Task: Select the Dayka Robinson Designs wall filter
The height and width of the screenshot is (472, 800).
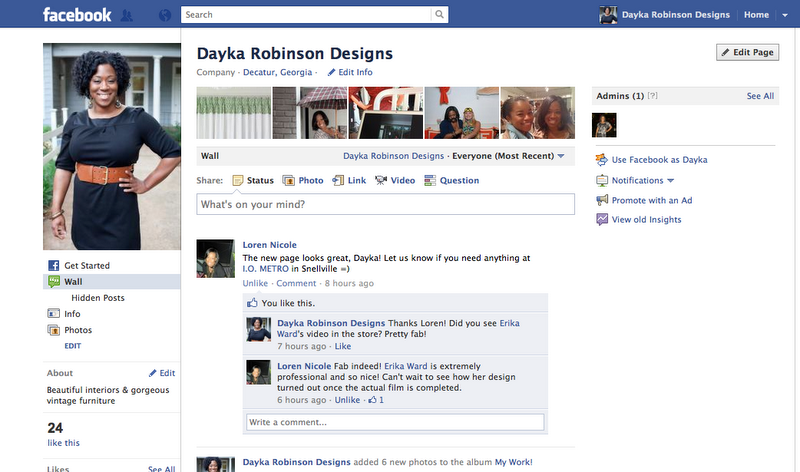Action: pos(393,156)
